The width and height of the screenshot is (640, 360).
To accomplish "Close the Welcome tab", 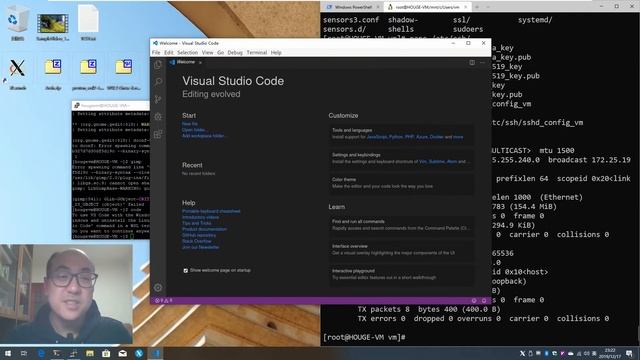I will pyautogui.click(x=200, y=62).
